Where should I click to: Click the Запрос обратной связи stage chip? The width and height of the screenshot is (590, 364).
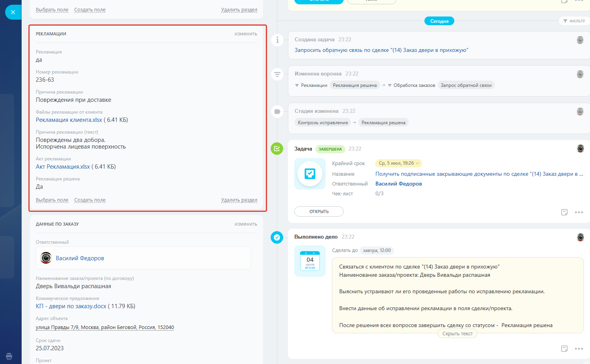(466, 85)
